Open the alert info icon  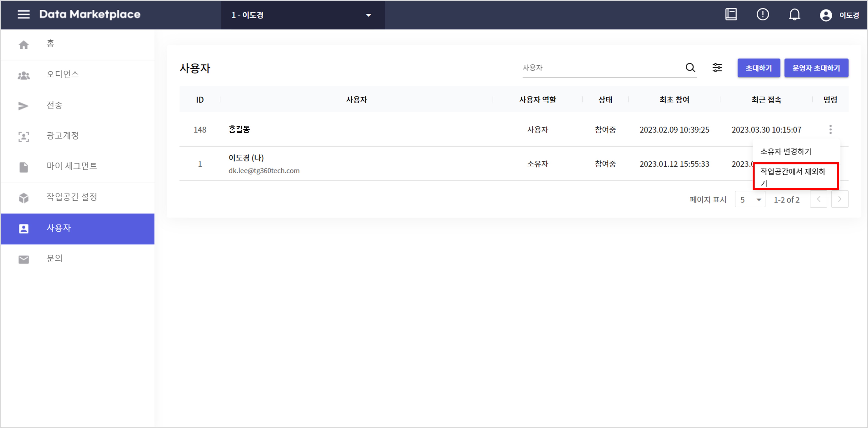click(762, 15)
